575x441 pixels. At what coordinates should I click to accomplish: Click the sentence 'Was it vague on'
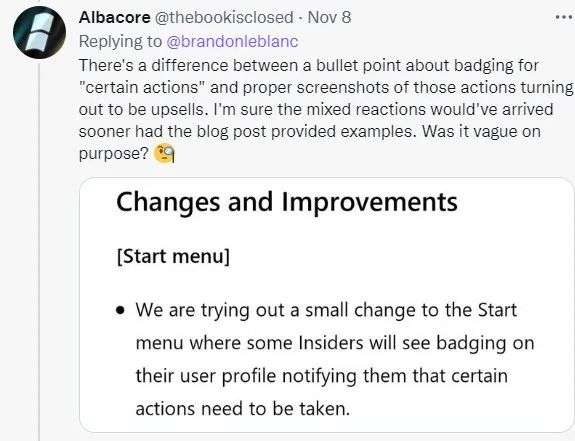[481, 131]
